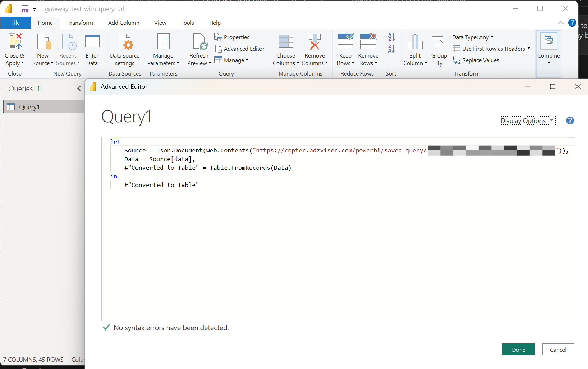Expand Choose Columns dropdown

[x=298, y=63]
